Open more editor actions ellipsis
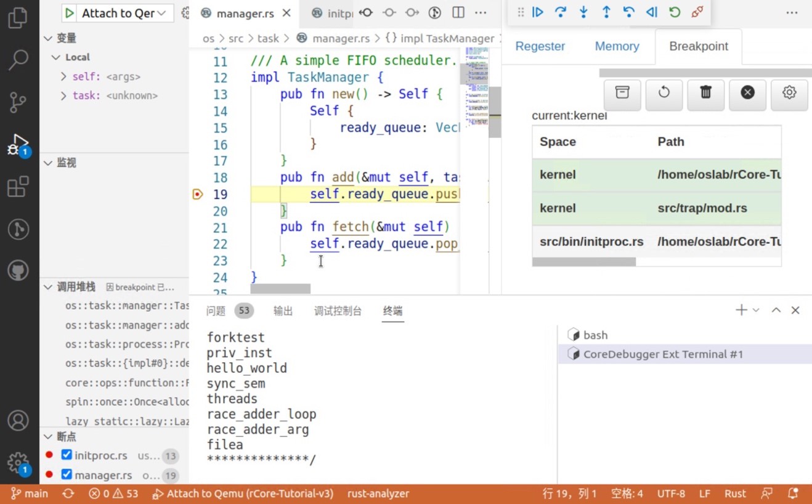 coord(481,13)
